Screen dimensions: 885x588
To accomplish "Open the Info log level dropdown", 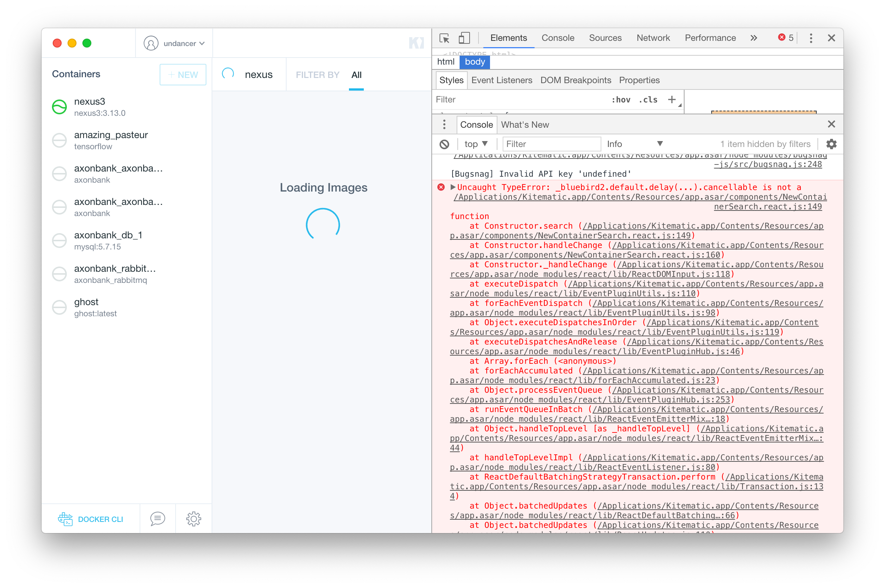I will point(634,144).
